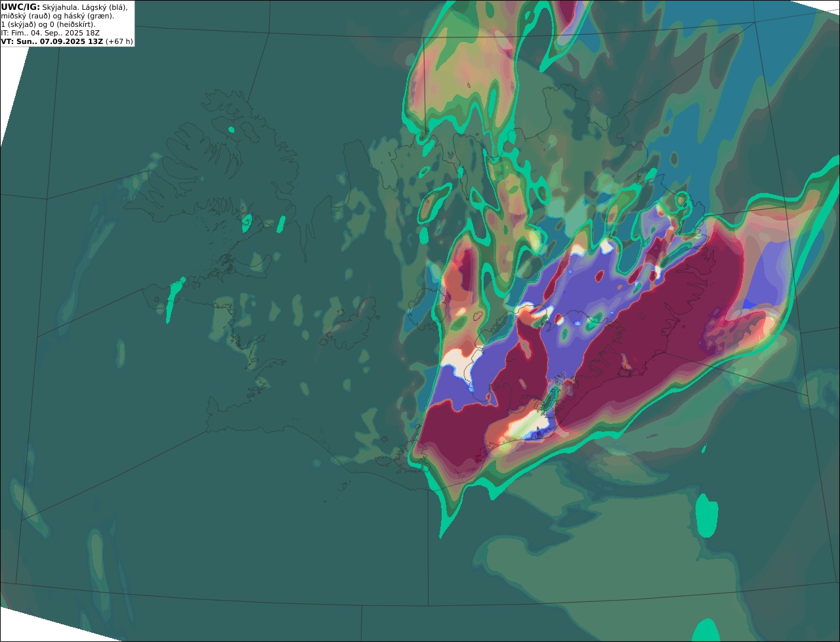
Task: Click the '1 (skýjað) og 0 (heiðskírt).' line
Action: 48,24
